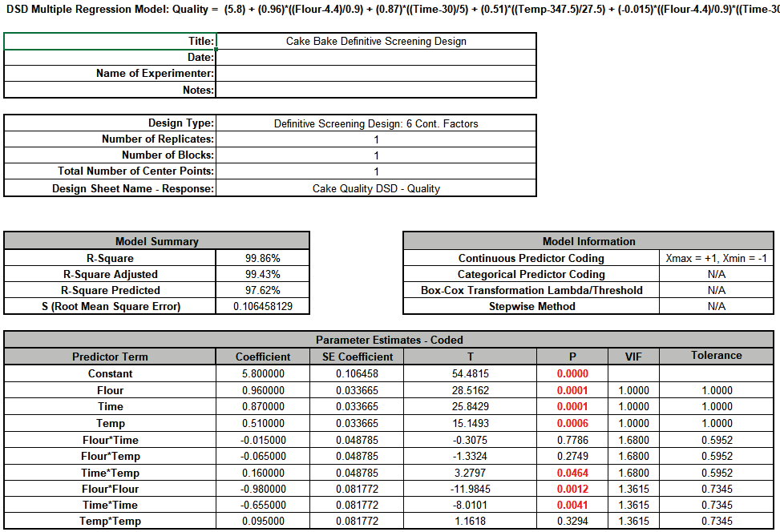
Task: Select the R-Square value of 99.86%
Action: click(x=263, y=257)
